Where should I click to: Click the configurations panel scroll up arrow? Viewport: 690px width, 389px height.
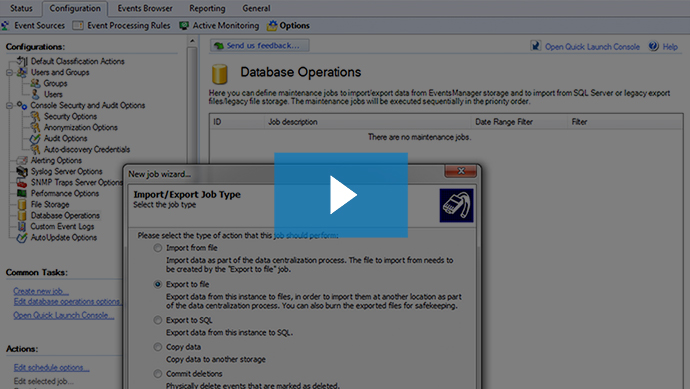point(192,41)
